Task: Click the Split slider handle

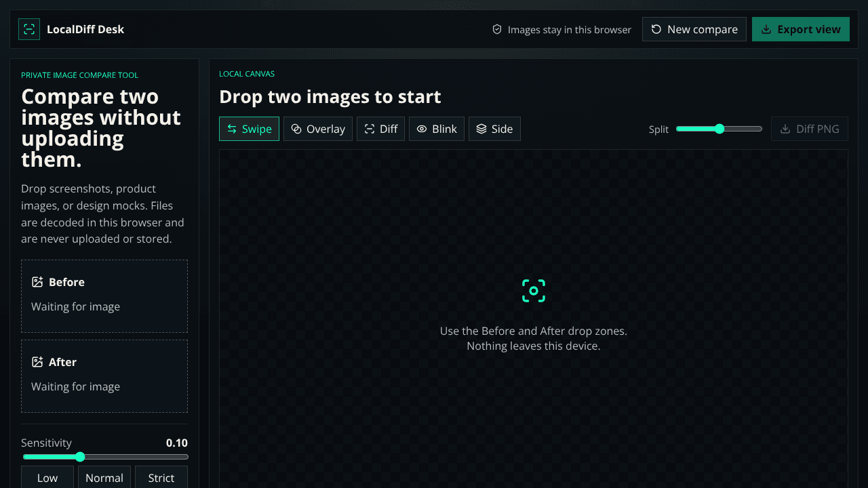Action: click(x=719, y=129)
